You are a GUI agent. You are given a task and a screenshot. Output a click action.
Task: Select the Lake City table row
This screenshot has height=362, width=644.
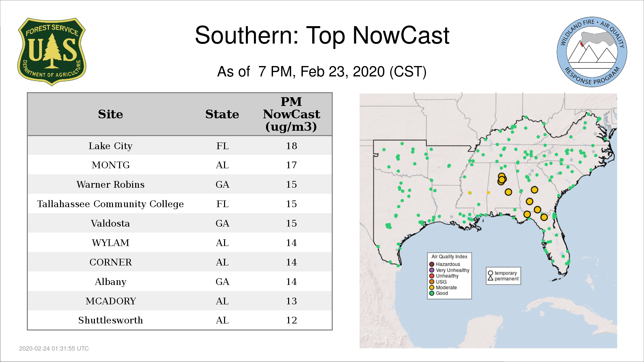click(x=179, y=146)
